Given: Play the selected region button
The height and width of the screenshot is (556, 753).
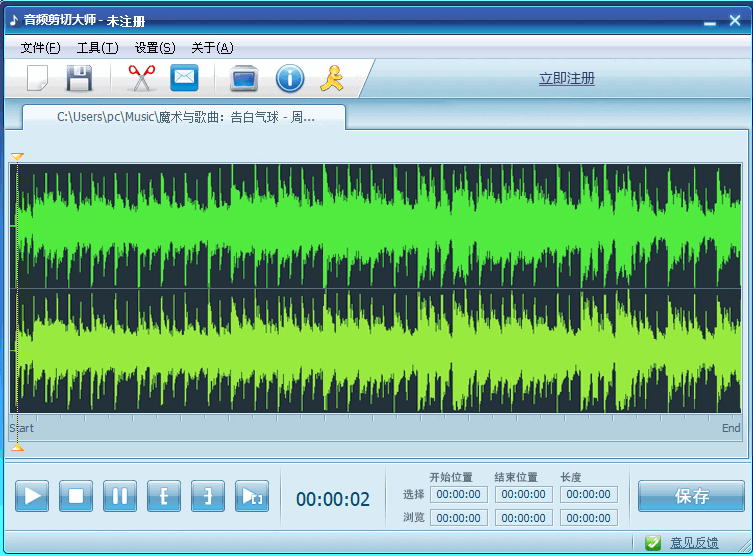Looking at the screenshot, I should pyautogui.click(x=252, y=496).
